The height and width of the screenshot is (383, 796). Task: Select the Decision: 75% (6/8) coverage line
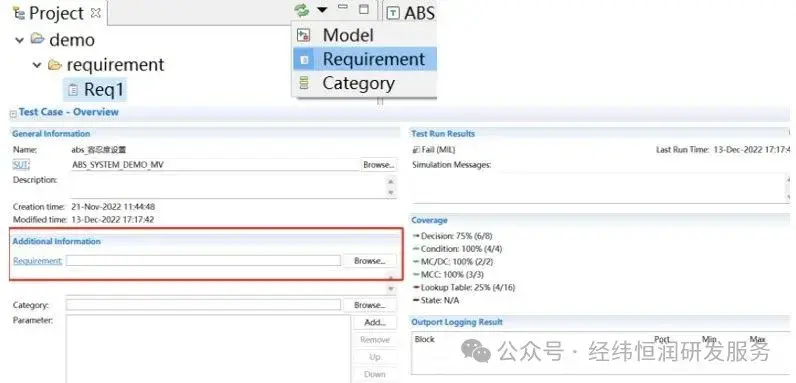(x=452, y=236)
